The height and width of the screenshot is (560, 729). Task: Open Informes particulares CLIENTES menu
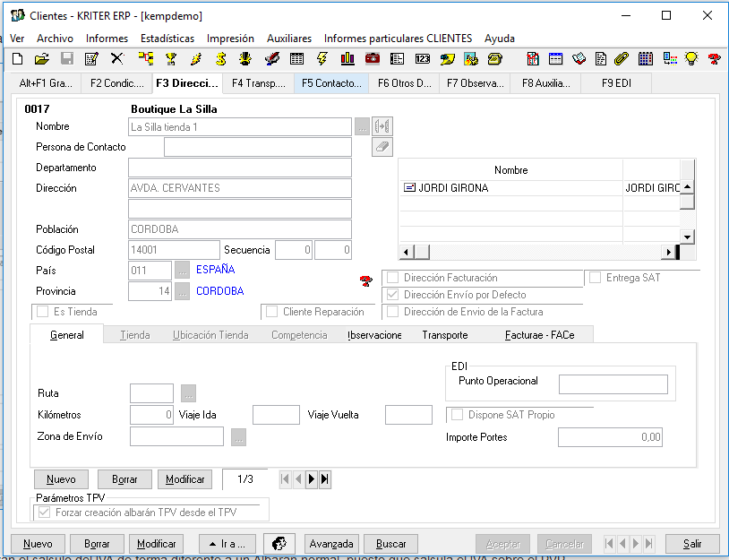398,39
